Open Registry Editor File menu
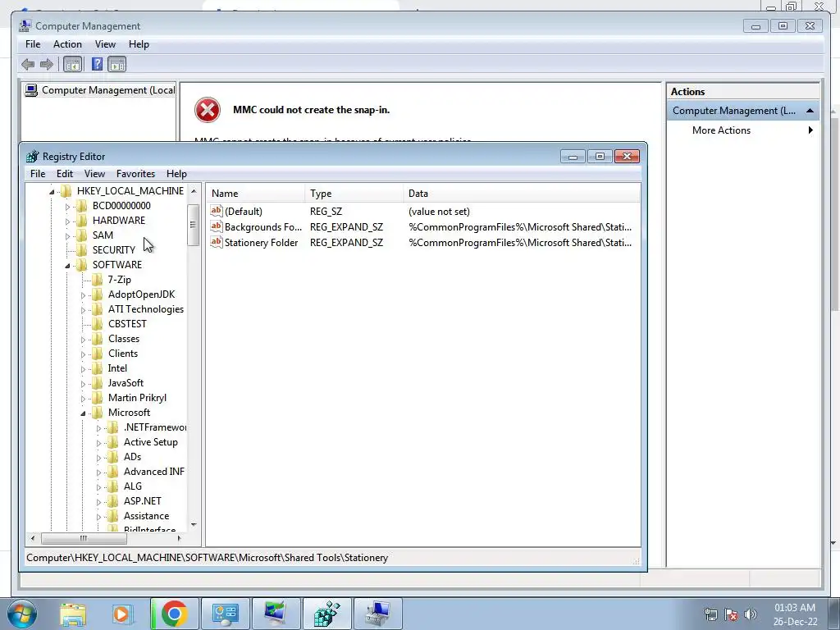 tap(38, 174)
